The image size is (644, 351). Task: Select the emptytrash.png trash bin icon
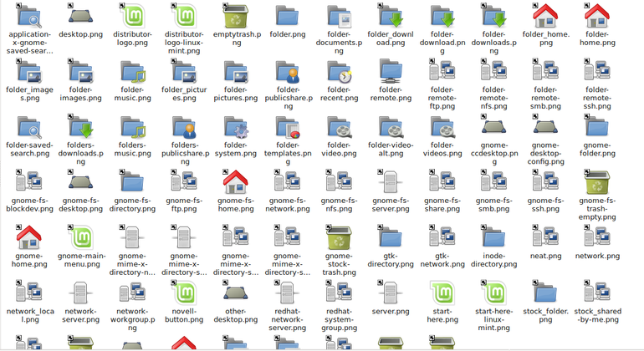point(236,17)
